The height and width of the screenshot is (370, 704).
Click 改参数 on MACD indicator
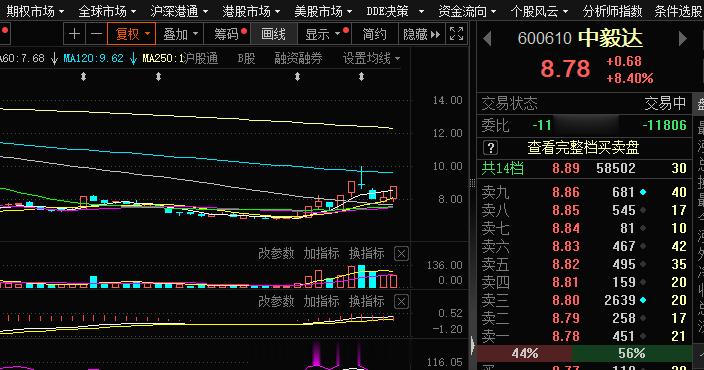point(276,302)
